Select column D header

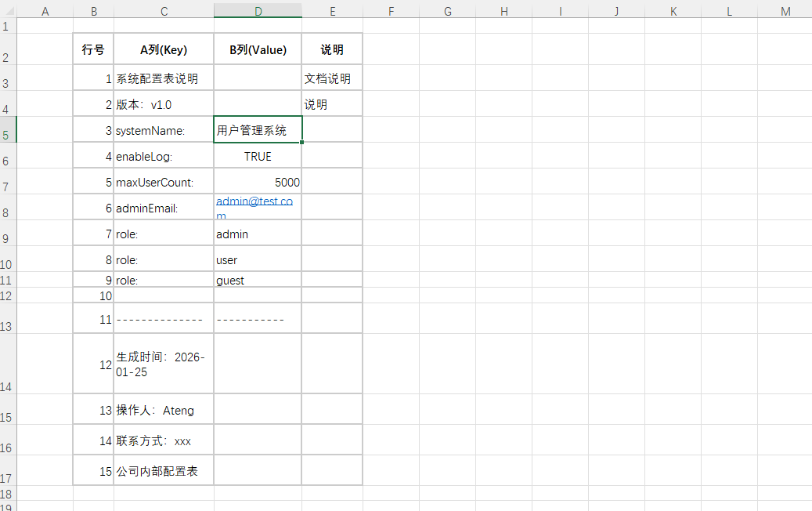point(258,11)
